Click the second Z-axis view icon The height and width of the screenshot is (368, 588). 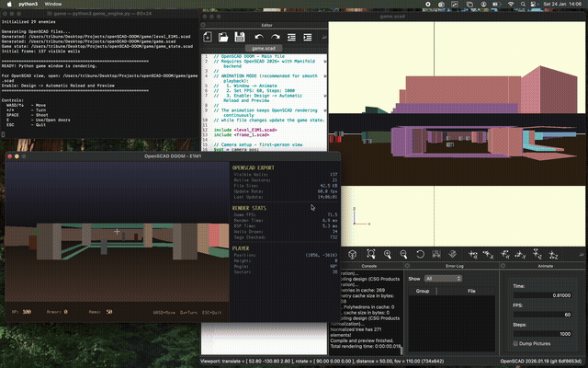pos(553,255)
